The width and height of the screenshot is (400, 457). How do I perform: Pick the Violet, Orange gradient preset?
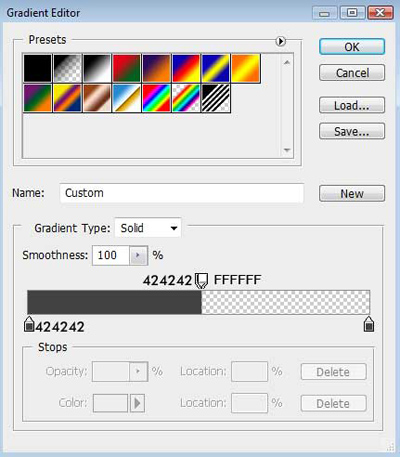(x=156, y=68)
